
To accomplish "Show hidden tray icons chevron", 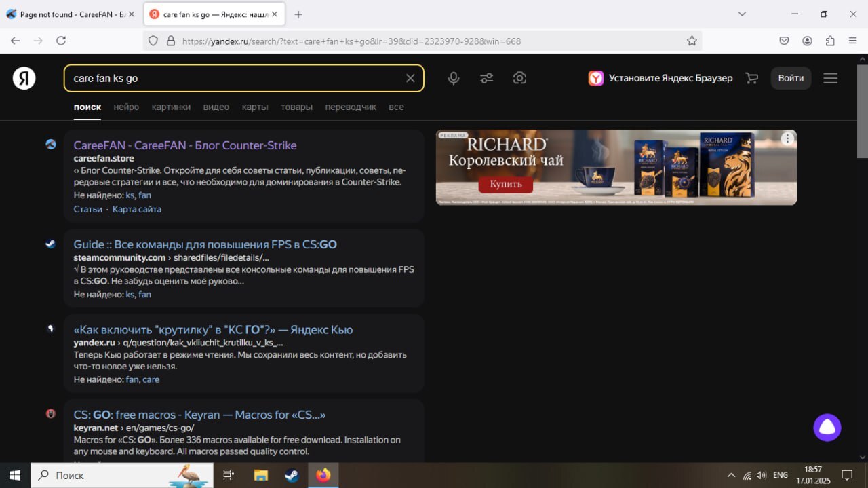I will [731, 475].
